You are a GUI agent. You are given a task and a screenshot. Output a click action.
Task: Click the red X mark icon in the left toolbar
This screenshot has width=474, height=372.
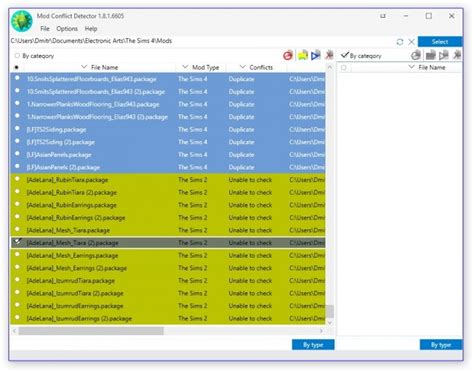(x=329, y=55)
